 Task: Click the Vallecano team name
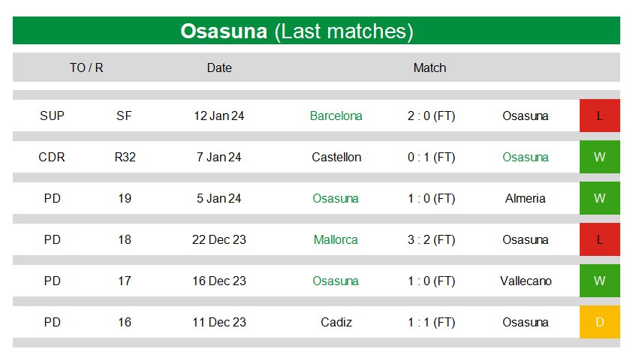526,281
